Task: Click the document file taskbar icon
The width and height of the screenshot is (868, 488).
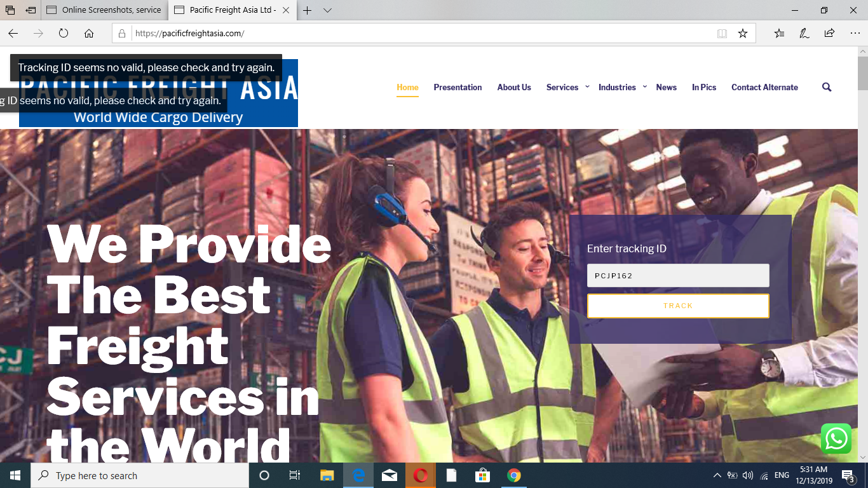Action: [x=451, y=475]
